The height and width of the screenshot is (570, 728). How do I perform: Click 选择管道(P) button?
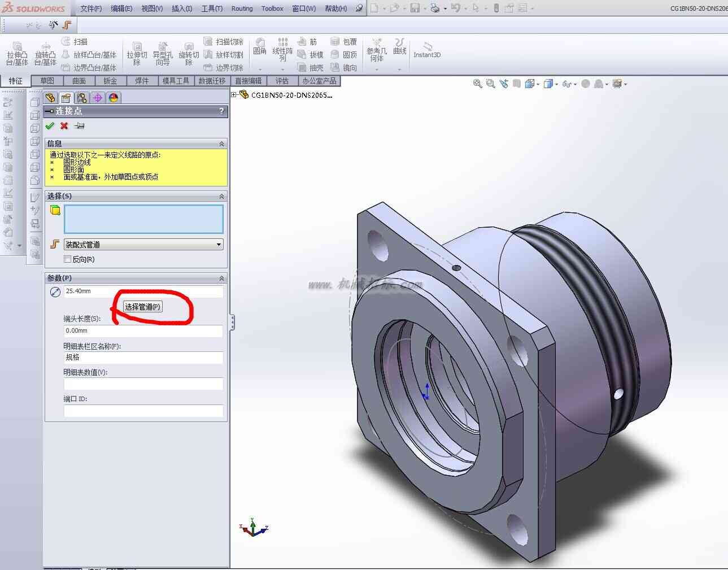tap(143, 306)
